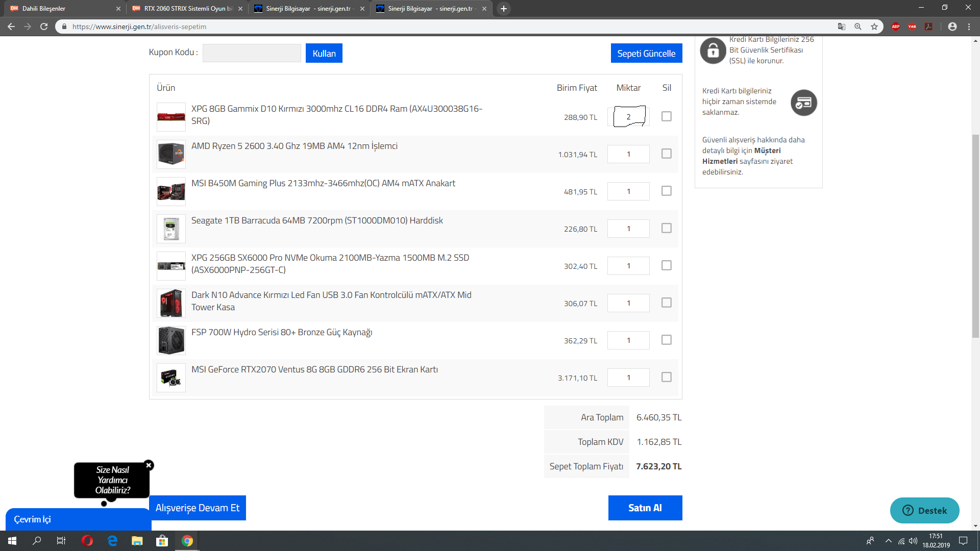
Task: Click the page vertical scrollbar thumb
Action: pos(975,236)
